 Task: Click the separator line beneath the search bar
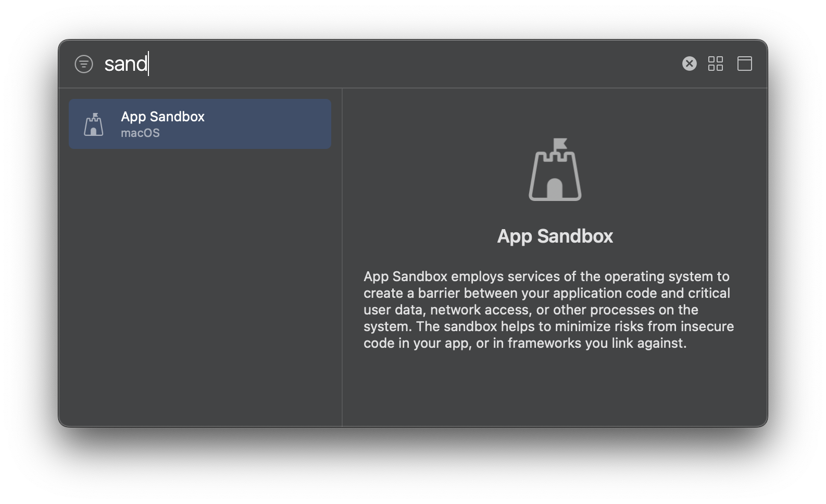[x=413, y=88]
